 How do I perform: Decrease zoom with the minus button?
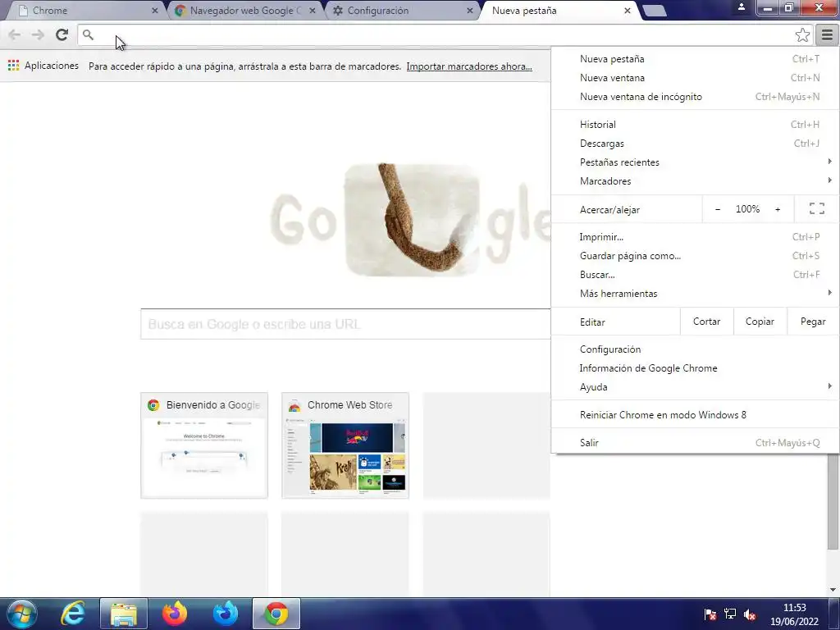click(x=717, y=209)
